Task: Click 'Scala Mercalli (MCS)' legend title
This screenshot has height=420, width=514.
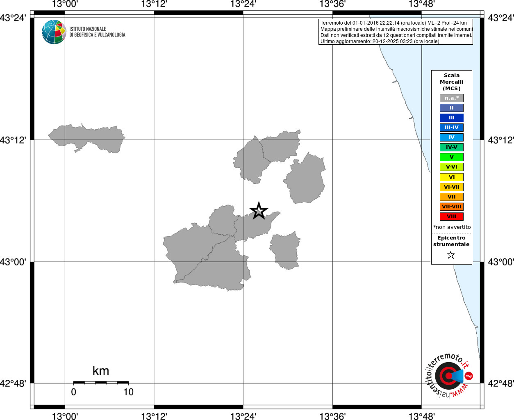Action: coord(452,82)
